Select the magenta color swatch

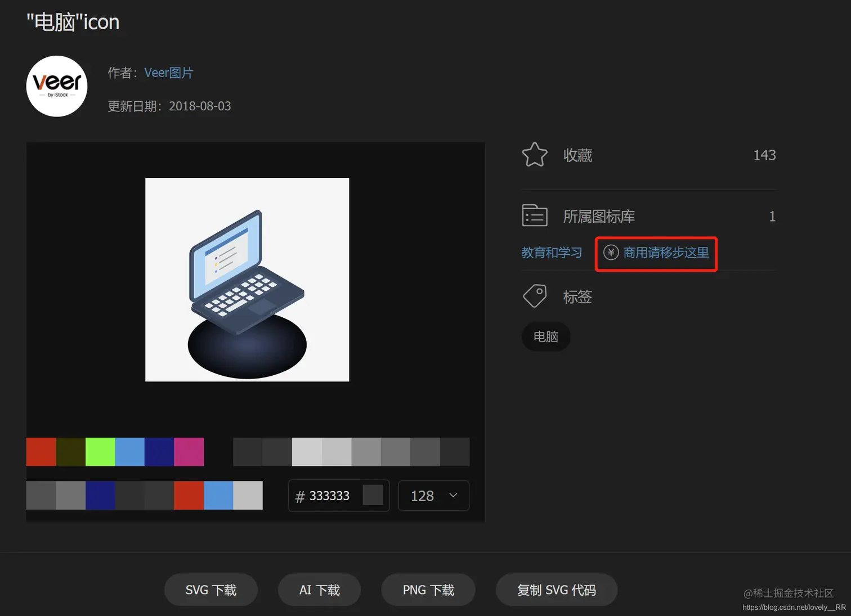(189, 451)
